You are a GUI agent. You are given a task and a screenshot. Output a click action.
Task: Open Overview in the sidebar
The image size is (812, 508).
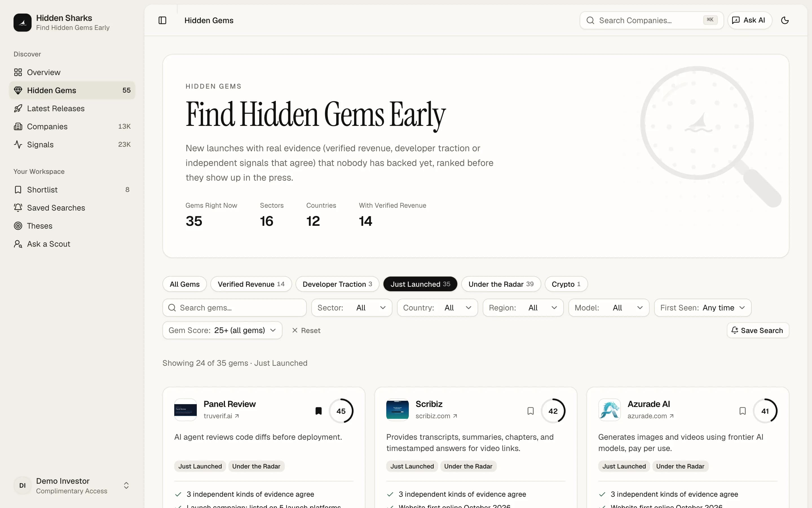tap(72, 72)
